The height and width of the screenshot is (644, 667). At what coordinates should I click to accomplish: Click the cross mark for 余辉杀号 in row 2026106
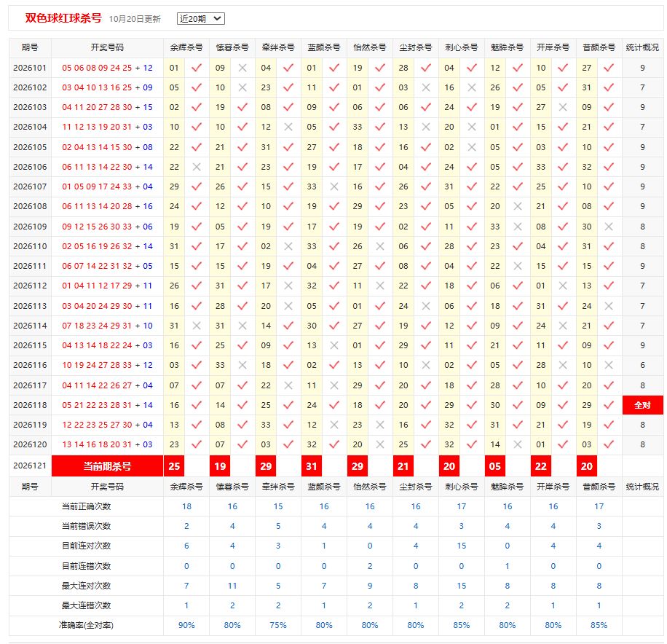click(x=197, y=167)
